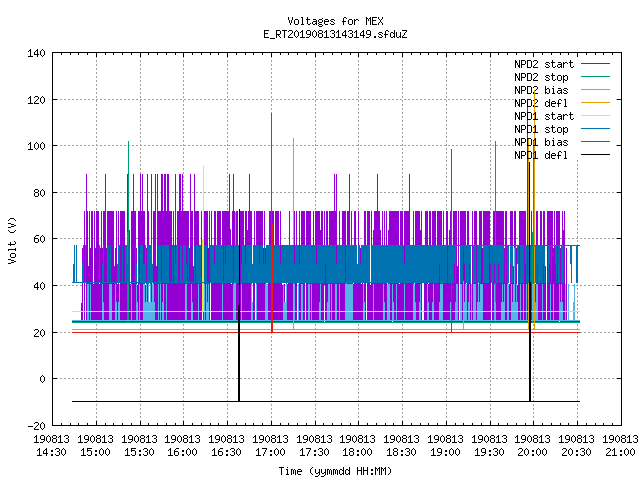Click the purple NPD2 start legend line

click(x=595, y=64)
